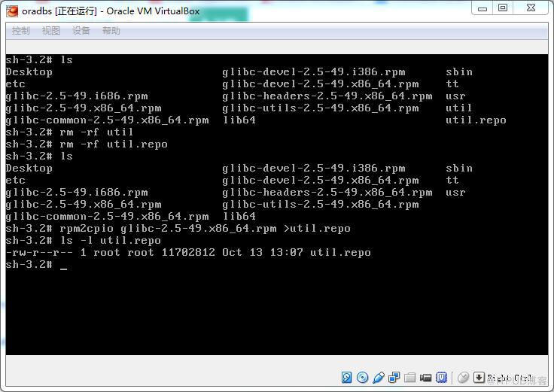Click the file size 11702812 in the listing

(188, 253)
